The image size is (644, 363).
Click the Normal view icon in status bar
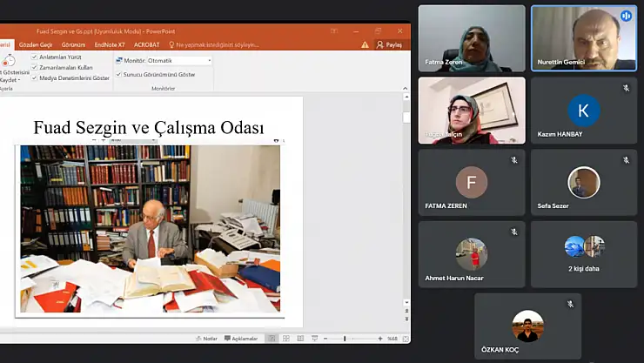(272, 339)
